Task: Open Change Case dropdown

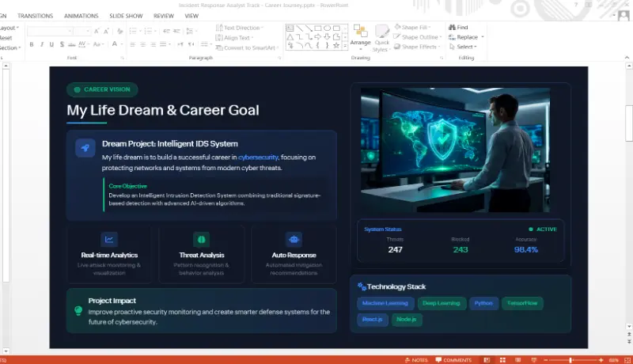Action: point(98,44)
